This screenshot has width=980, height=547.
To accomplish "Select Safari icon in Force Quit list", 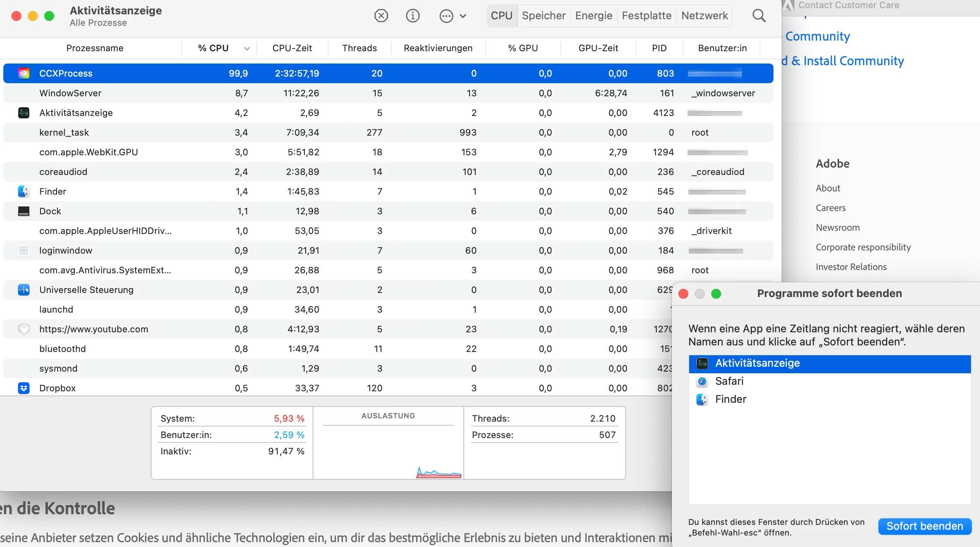I will [702, 381].
